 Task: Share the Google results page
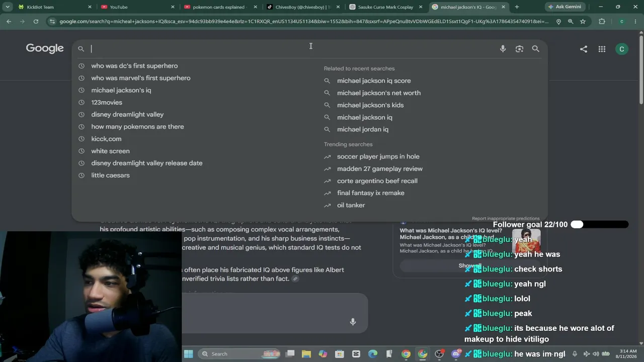584,49
